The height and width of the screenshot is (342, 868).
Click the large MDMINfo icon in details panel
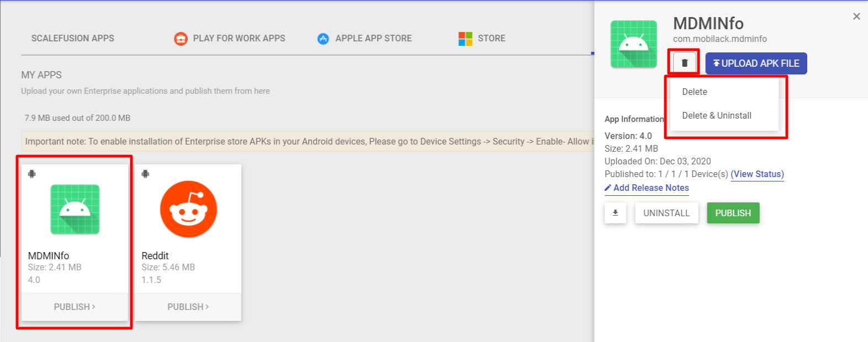point(634,44)
